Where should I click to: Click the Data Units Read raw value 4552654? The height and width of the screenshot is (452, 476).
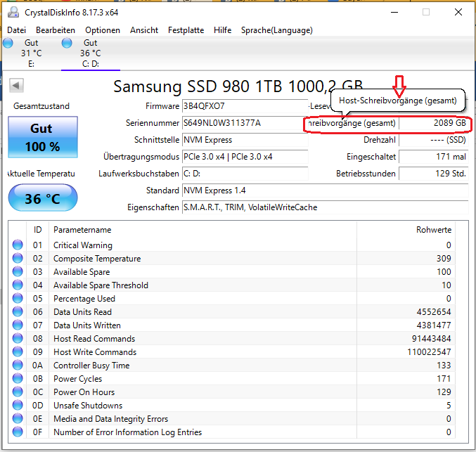tap(434, 312)
